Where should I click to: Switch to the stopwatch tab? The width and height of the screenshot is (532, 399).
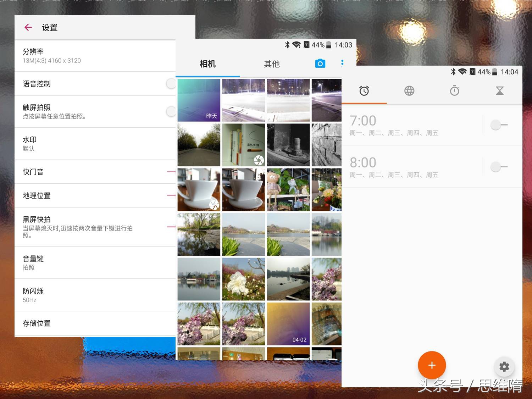(454, 91)
